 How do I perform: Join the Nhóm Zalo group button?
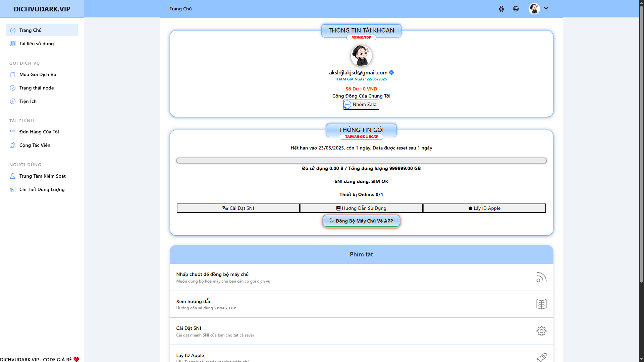[361, 105]
